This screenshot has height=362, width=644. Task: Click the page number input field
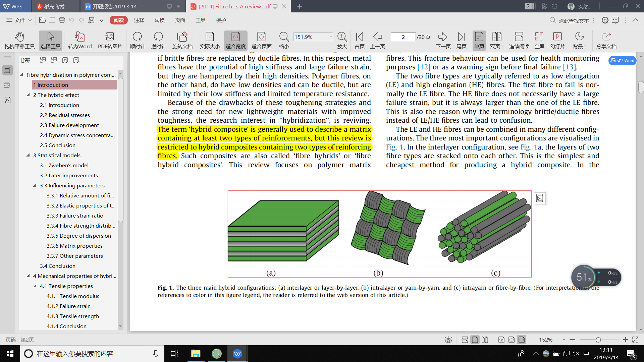(403, 37)
